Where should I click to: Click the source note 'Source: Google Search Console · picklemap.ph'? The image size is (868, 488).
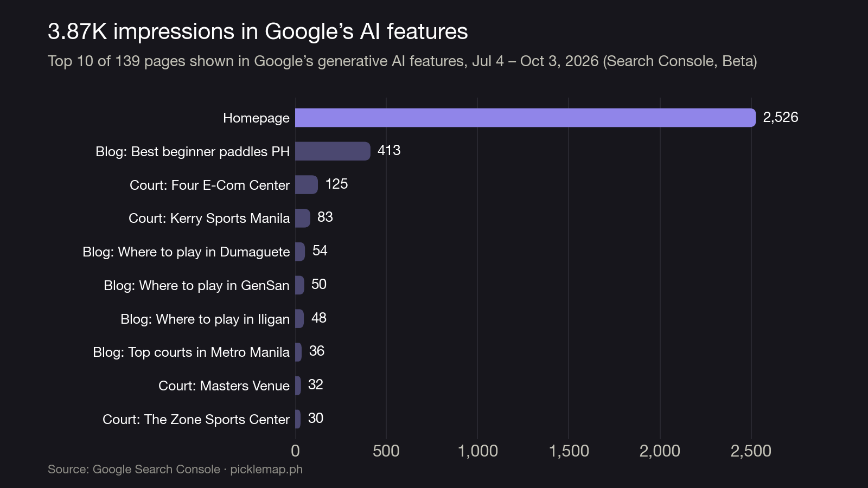pyautogui.click(x=175, y=470)
